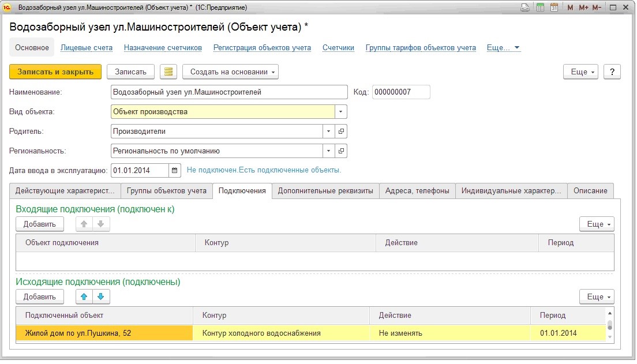Expand the Региональность dropdown list
Screen dimensions: 637x364
(x=328, y=151)
